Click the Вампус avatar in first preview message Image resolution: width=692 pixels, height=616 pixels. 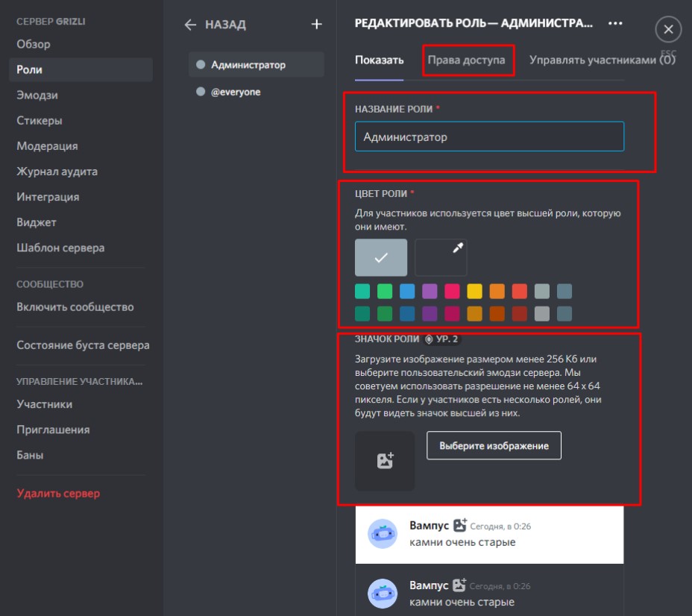click(x=383, y=533)
